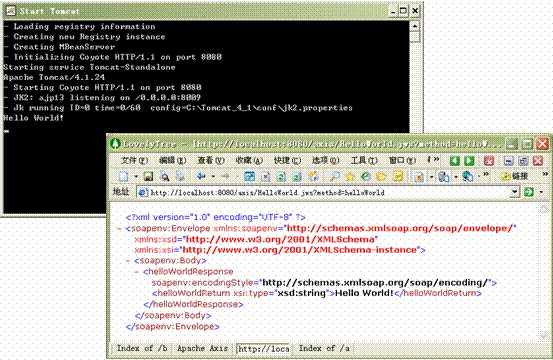Click the Home house toolbar icon
Screen dimensions: 553x360
coord(313,176)
